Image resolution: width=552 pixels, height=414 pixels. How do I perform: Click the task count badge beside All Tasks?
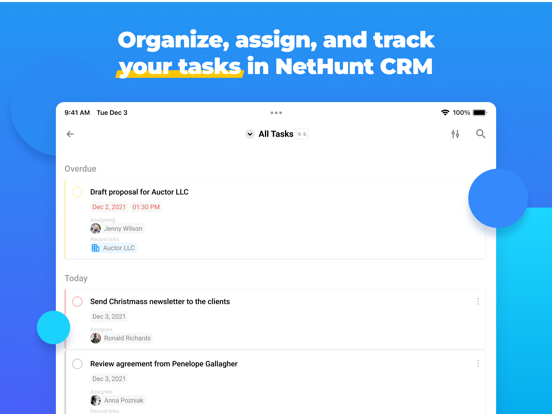point(302,134)
